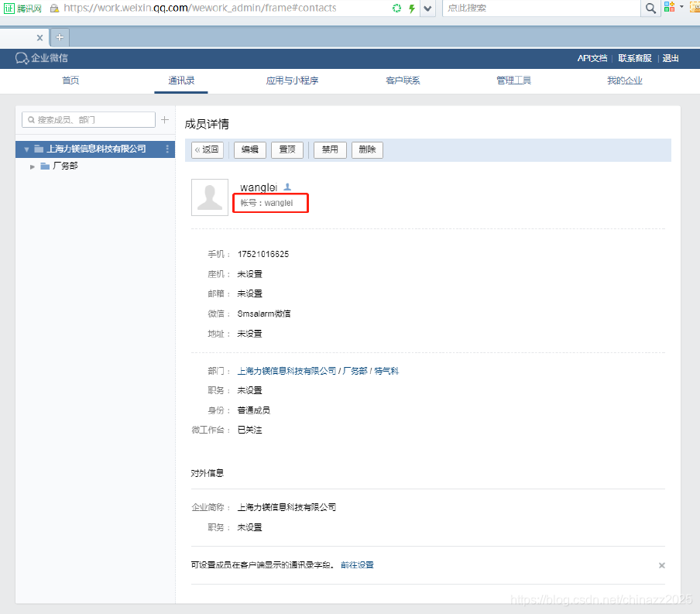Click the 编辑 button
The image size is (700, 614).
click(x=249, y=149)
